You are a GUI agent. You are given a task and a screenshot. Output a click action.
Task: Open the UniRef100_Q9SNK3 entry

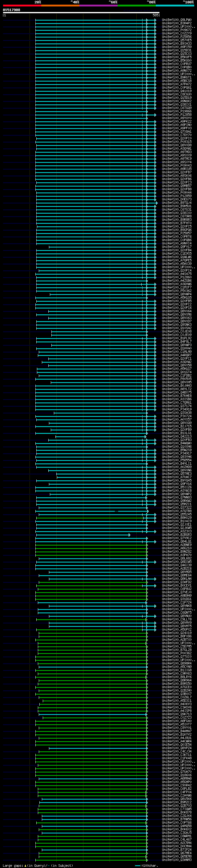coord(177,325)
